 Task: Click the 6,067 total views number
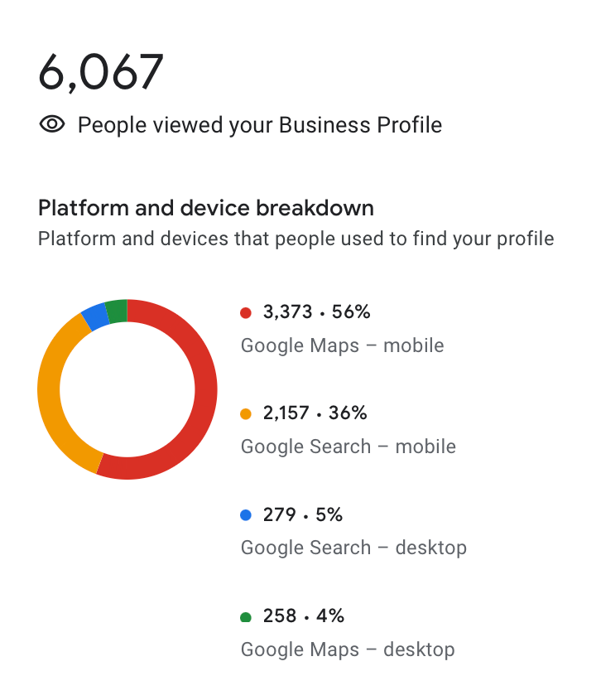(101, 72)
